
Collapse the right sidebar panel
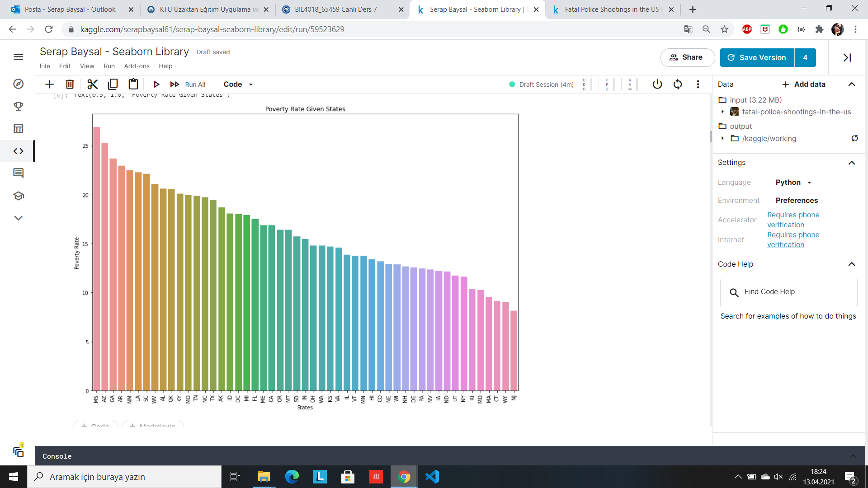click(847, 57)
